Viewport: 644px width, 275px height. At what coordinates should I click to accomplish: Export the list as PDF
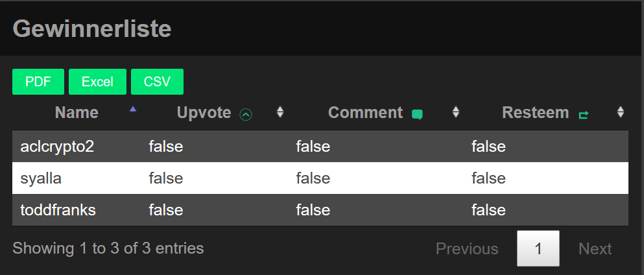coord(38,82)
